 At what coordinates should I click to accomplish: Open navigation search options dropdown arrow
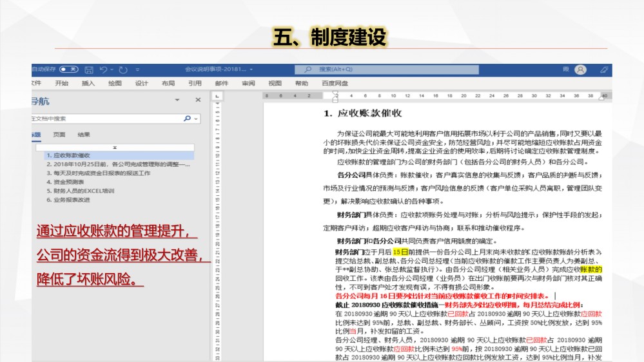pyautogui.click(x=196, y=119)
